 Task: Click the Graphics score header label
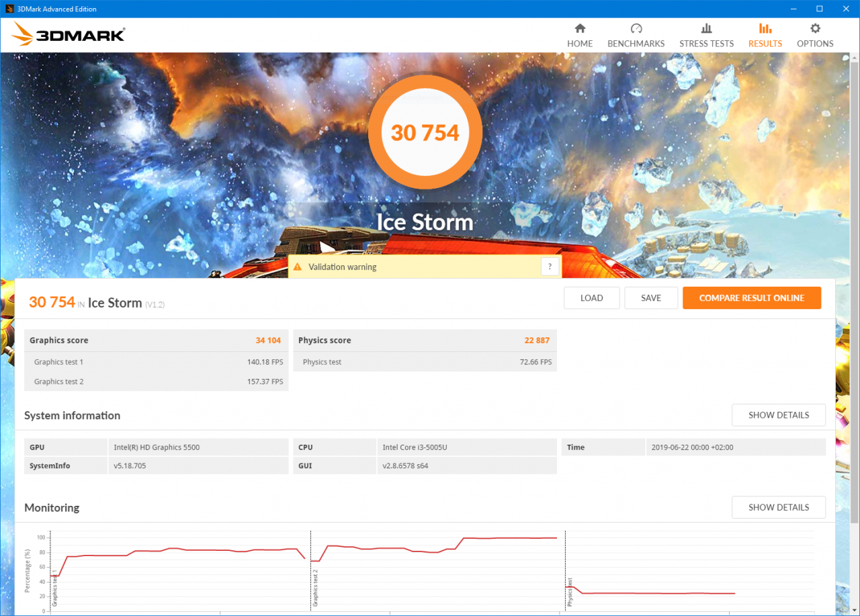(x=59, y=341)
